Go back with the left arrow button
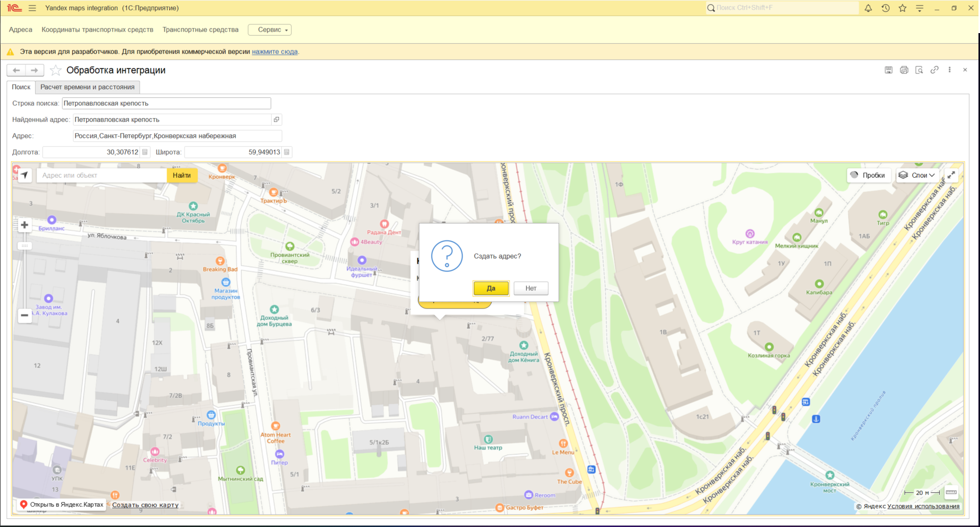 tap(16, 70)
